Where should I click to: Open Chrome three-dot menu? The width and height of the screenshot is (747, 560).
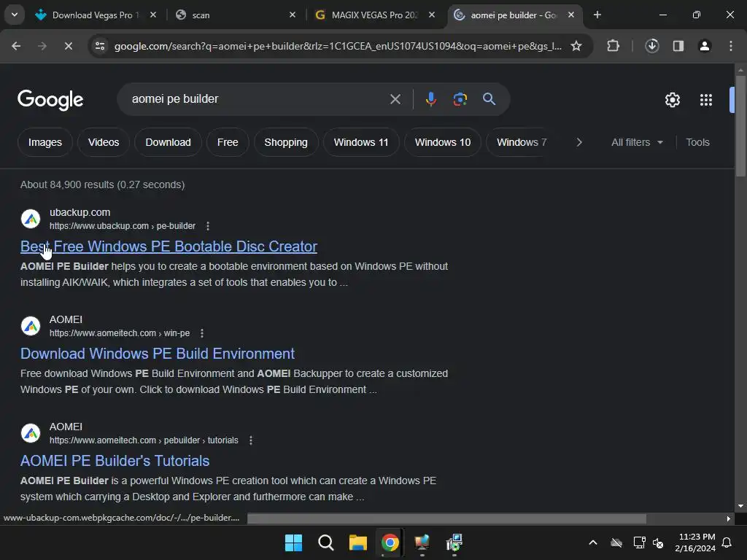(x=730, y=46)
